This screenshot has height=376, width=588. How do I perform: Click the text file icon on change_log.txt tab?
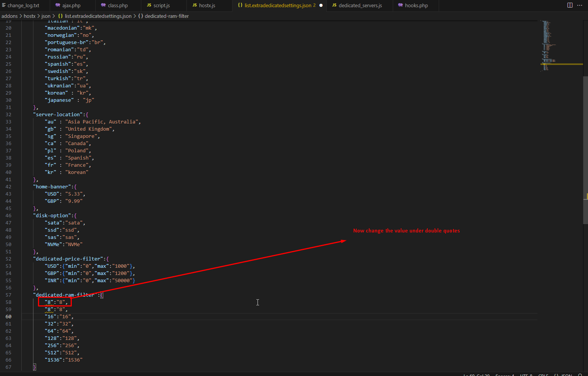4,5
